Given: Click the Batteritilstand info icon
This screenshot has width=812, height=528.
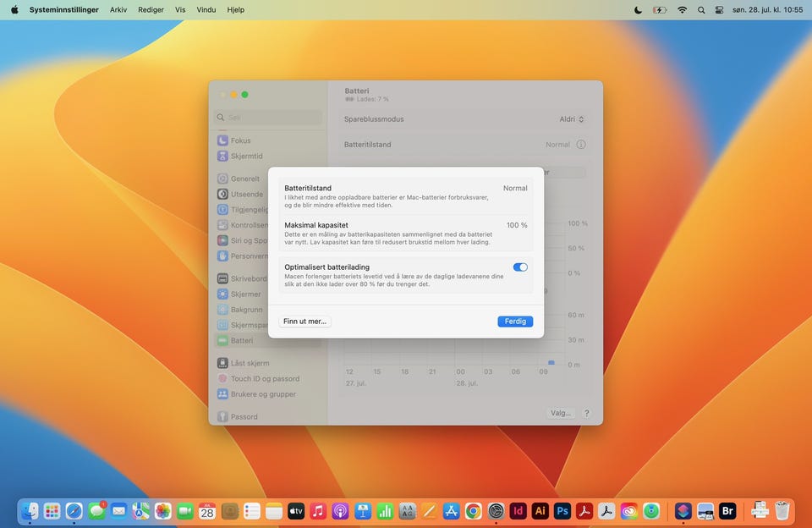Looking at the screenshot, I should 581,145.
